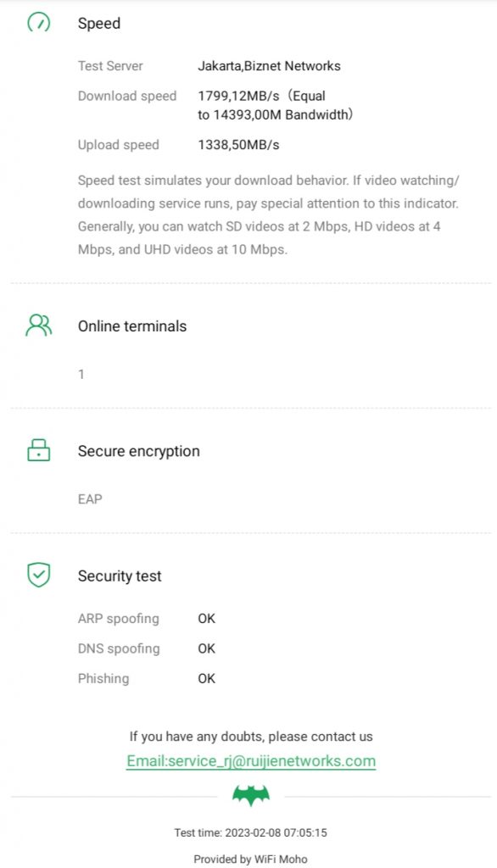The image size is (497, 868).
Task: Select the Online terminals heading
Action: tap(132, 326)
